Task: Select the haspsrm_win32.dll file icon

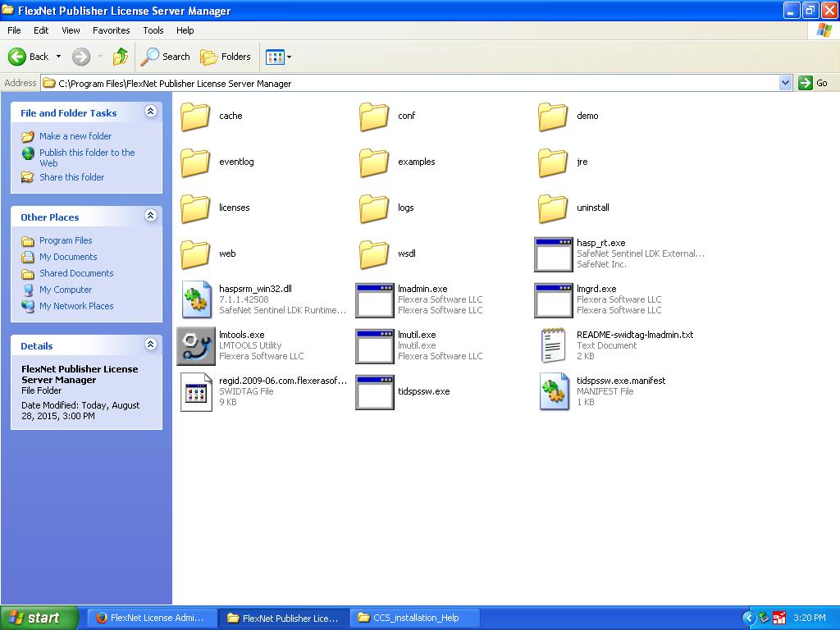Action: pyautogui.click(x=196, y=300)
